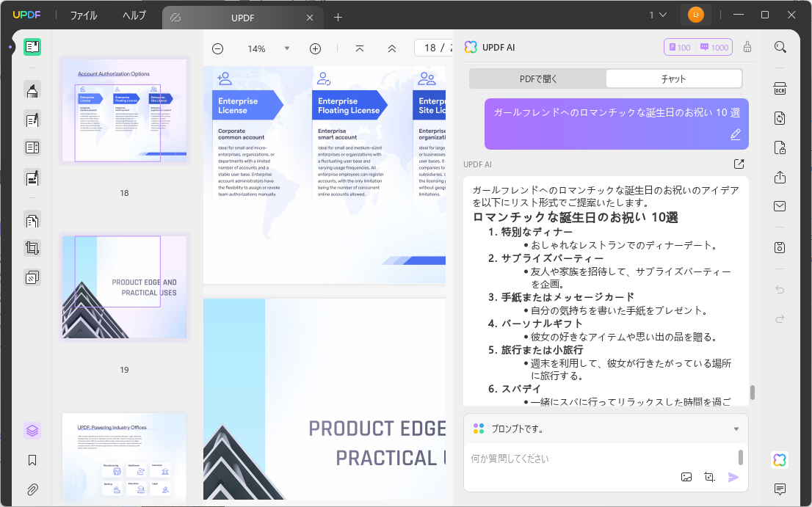Click the zoom in plus button
Image resolution: width=812 pixels, height=507 pixels.
316,48
